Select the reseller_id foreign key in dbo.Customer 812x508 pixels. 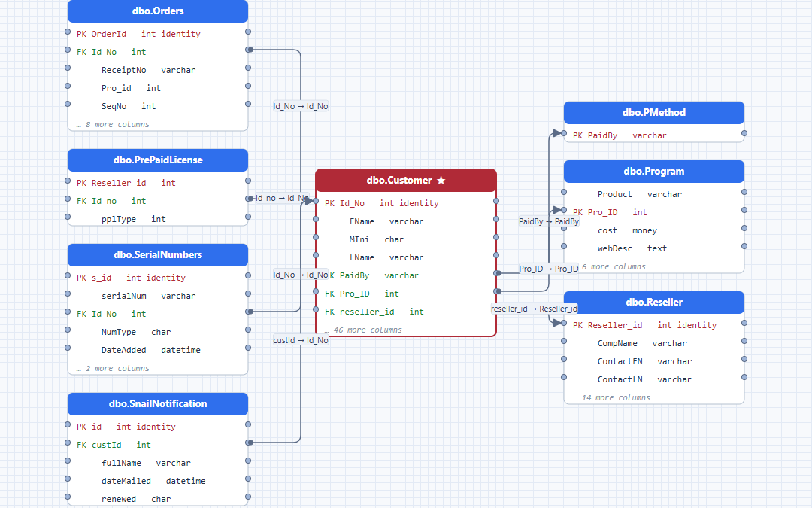[406, 312]
